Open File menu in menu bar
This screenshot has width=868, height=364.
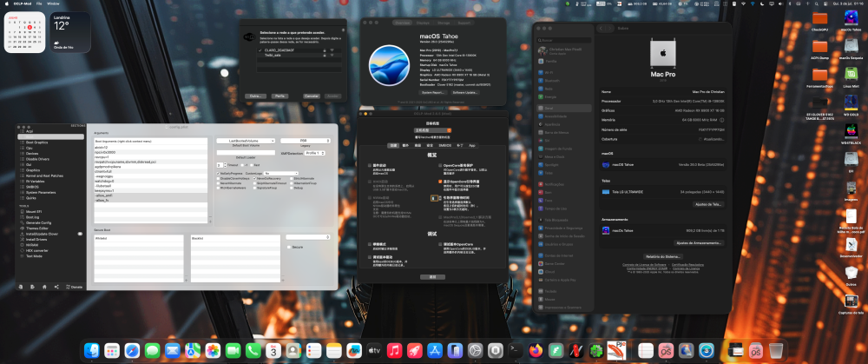[x=39, y=3]
